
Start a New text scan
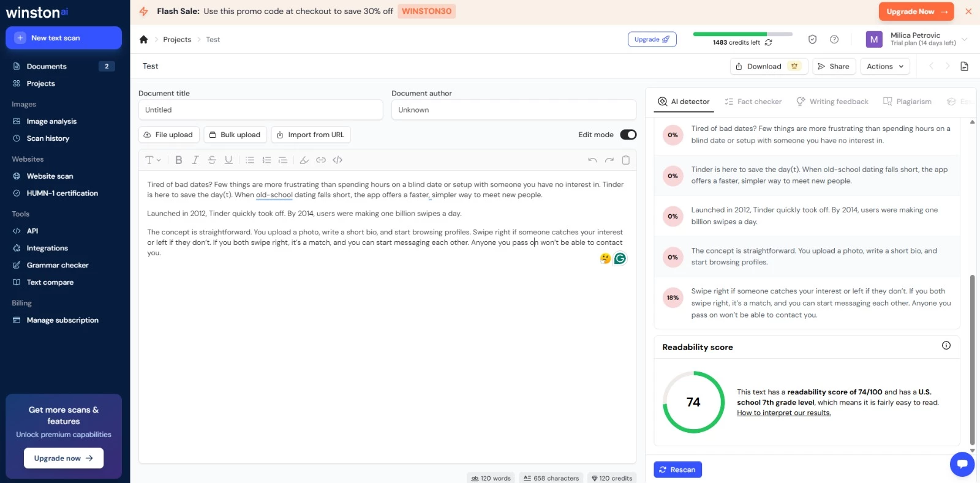point(64,38)
